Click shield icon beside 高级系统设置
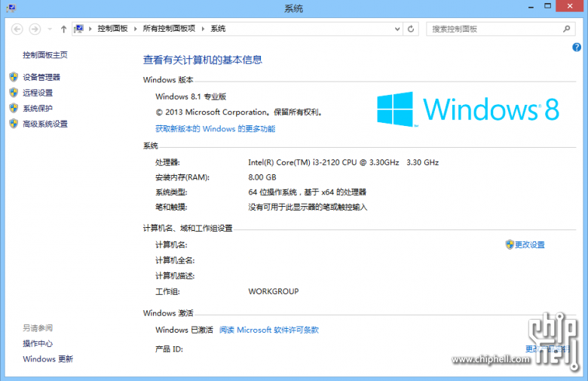The width and height of the screenshot is (588, 381). [x=14, y=124]
